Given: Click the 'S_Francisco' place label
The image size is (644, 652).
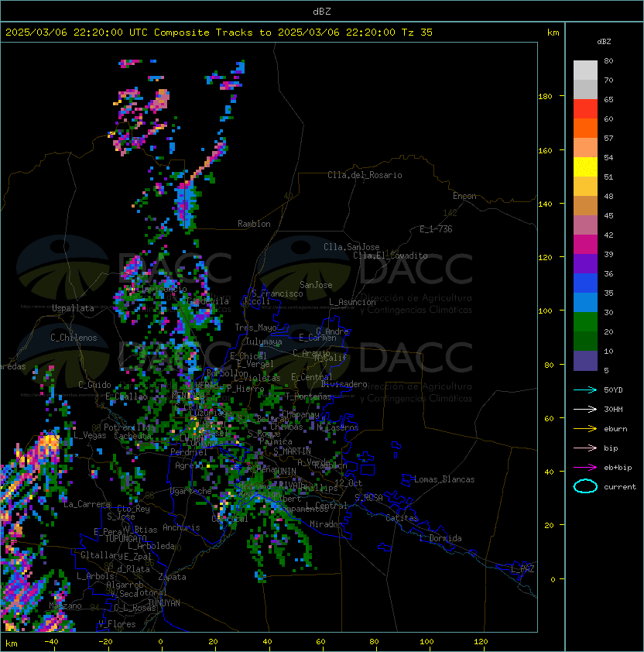Looking at the screenshot, I should 277,293.
